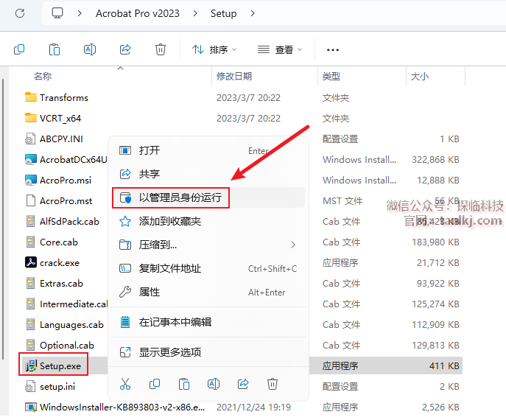Click the context menu Paste icon

[x=184, y=384]
